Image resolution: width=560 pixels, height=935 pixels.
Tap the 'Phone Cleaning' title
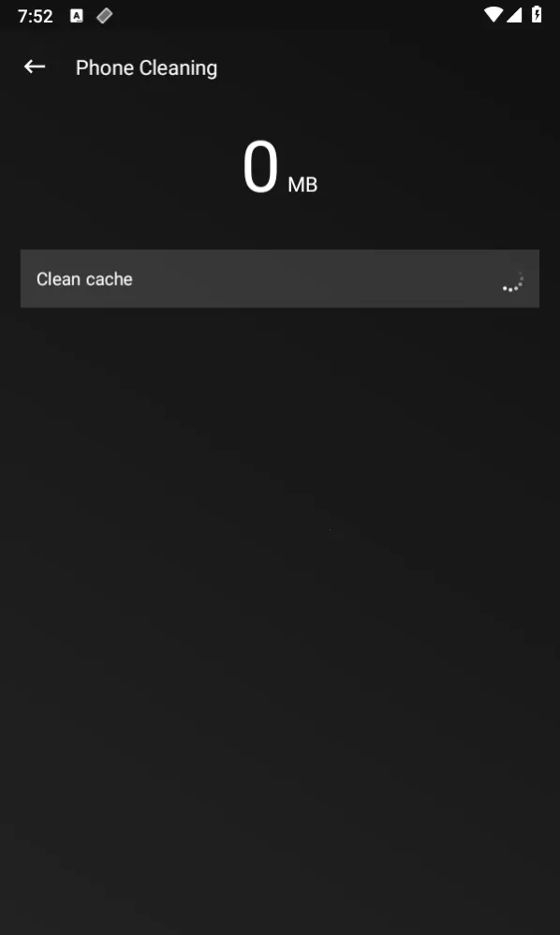pyautogui.click(x=146, y=67)
